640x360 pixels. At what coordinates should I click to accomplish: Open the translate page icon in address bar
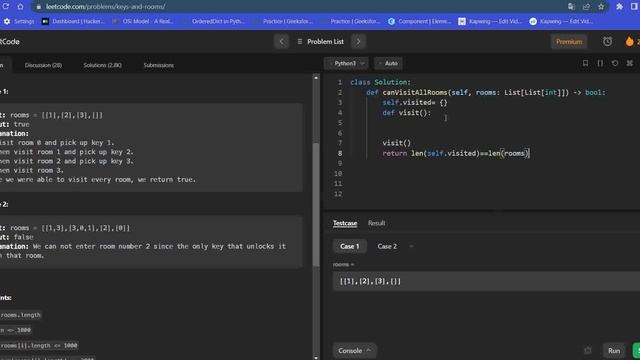click(571, 7)
